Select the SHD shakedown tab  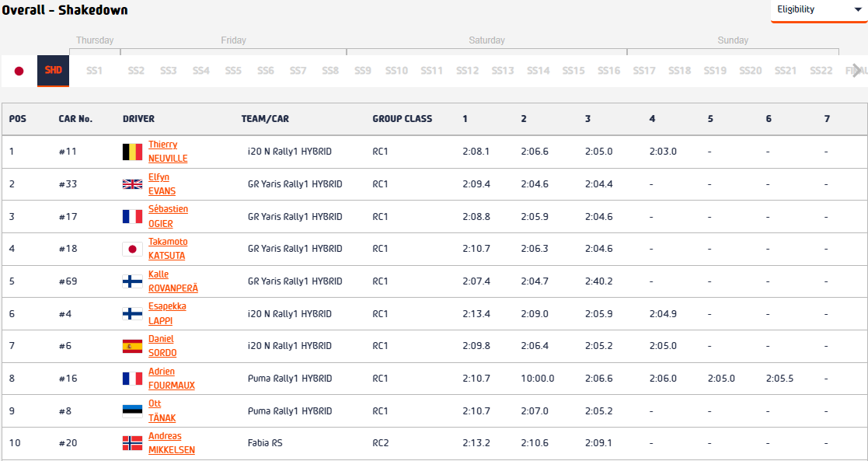[53, 70]
